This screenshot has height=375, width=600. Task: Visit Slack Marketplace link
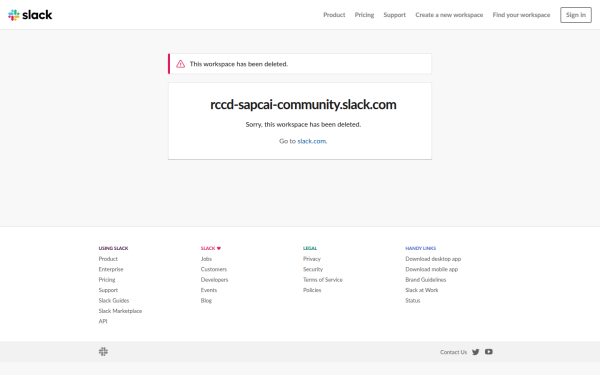120,311
